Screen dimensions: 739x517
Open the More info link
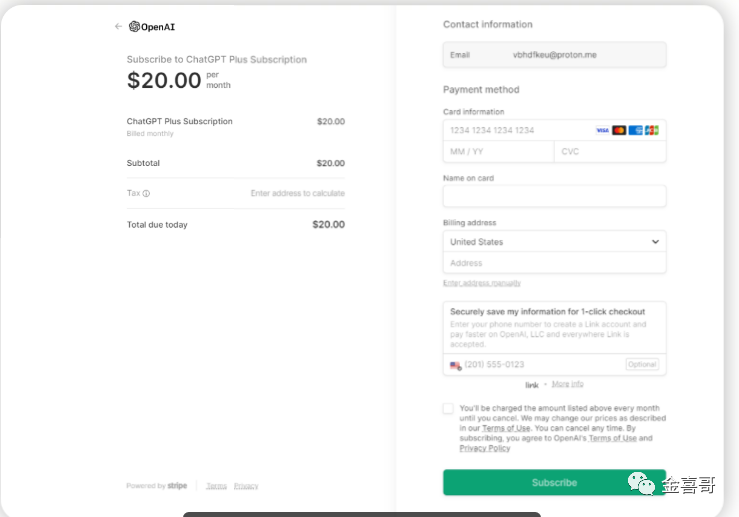[567, 384]
